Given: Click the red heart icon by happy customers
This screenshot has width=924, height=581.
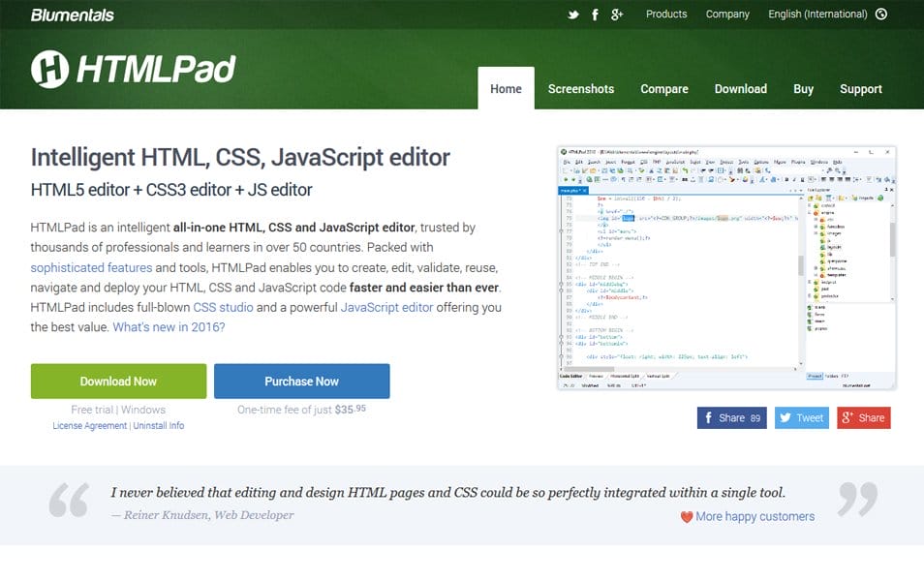Looking at the screenshot, I should click(x=687, y=517).
